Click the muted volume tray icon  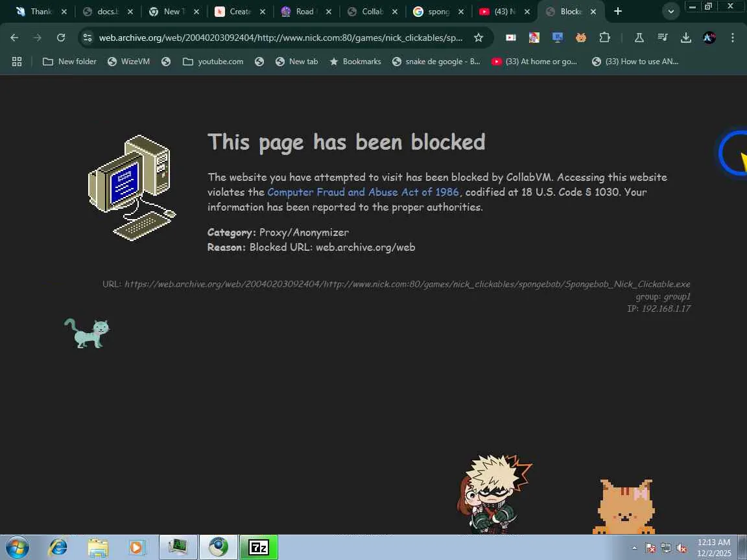pyautogui.click(x=682, y=548)
